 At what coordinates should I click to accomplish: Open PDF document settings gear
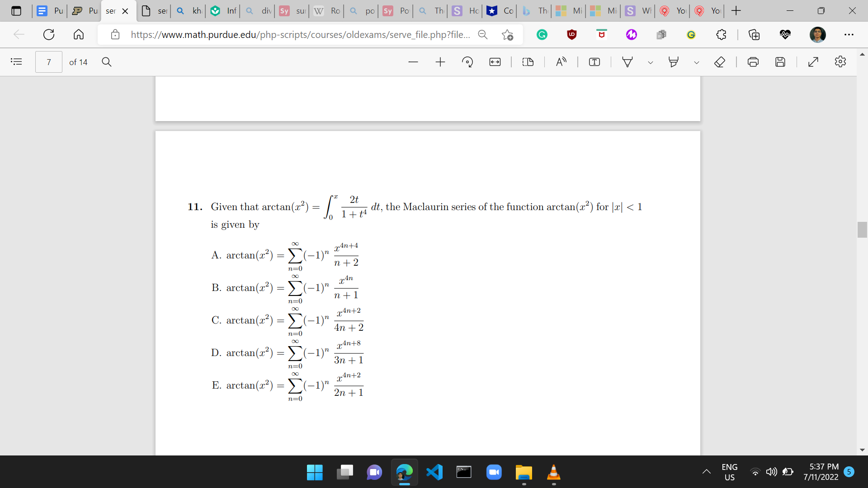pos(841,62)
